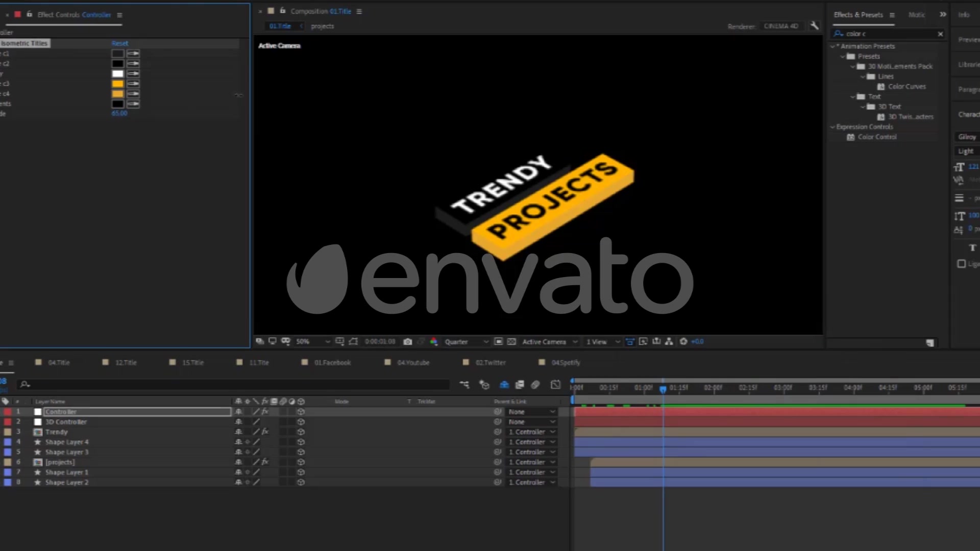This screenshot has width=980, height=551.
Task: Collapse the 30 Motion Elements Pack folder
Action: click(853, 66)
